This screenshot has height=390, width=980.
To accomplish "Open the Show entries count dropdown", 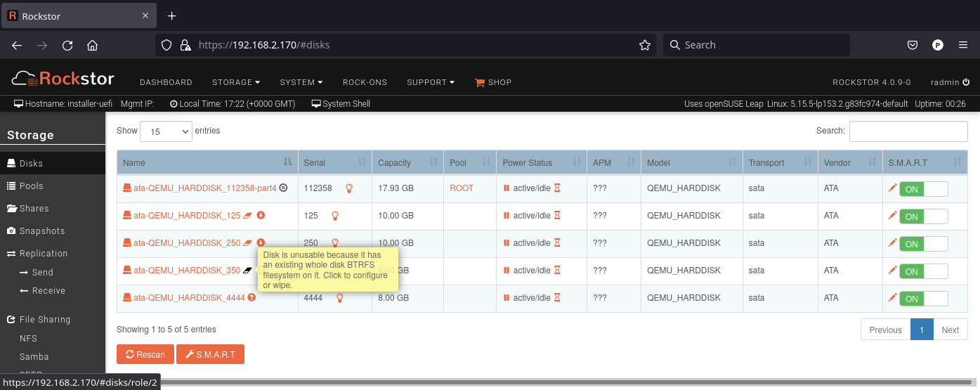I will click(x=166, y=131).
